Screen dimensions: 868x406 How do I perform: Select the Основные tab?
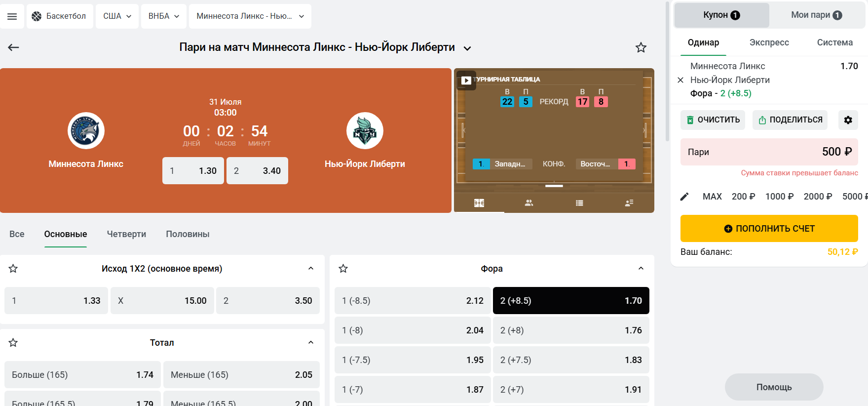coord(66,234)
